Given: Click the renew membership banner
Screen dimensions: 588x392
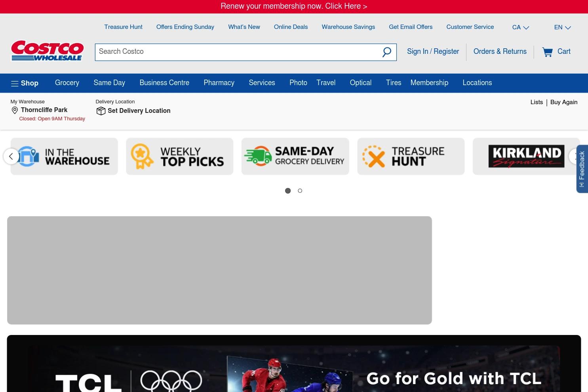Looking at the screenshot, I should click(294, 6).
